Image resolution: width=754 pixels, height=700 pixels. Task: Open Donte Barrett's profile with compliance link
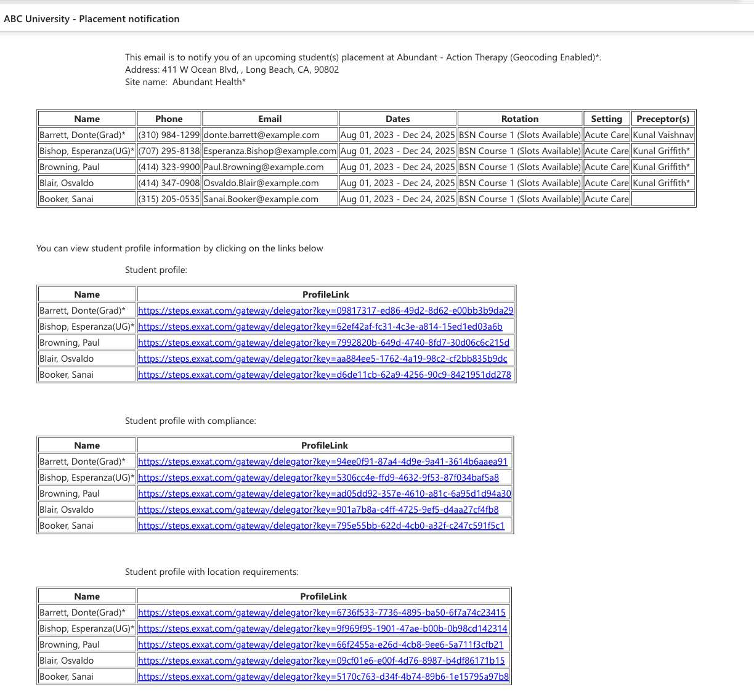[322, 462]
